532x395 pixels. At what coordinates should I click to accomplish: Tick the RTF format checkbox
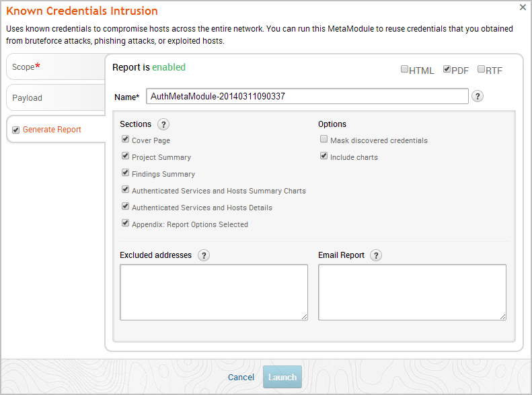[481, 69]
